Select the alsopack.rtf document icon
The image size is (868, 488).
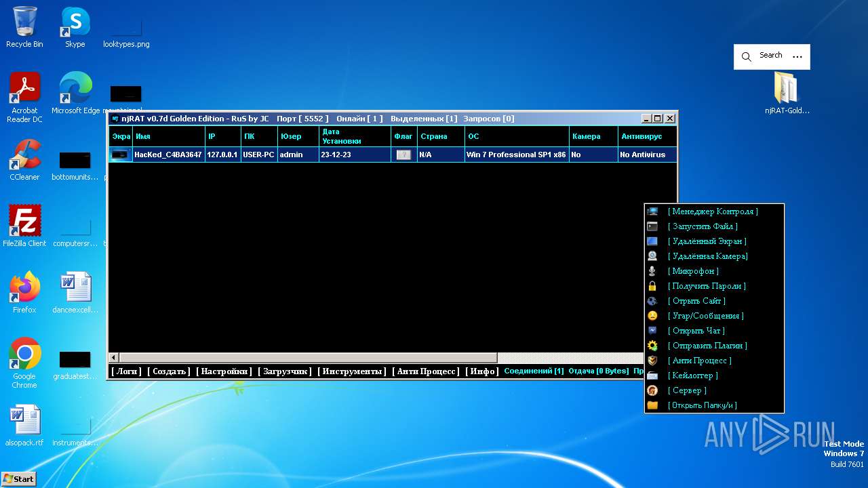[x=24, y=426]
